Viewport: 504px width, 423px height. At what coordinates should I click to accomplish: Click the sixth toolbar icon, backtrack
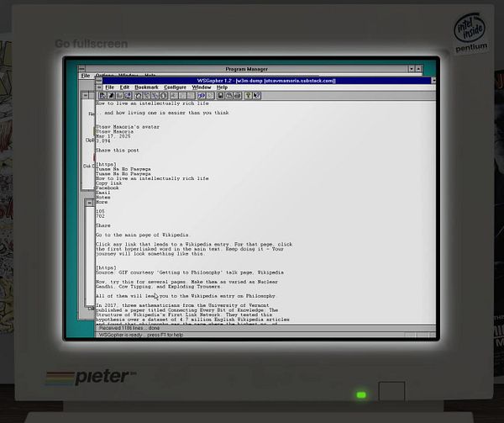coord(146,96)
